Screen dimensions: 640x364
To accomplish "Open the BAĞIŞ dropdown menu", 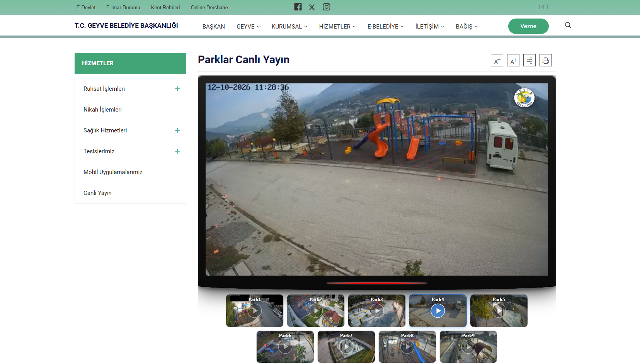I will (x=467, y=26).
